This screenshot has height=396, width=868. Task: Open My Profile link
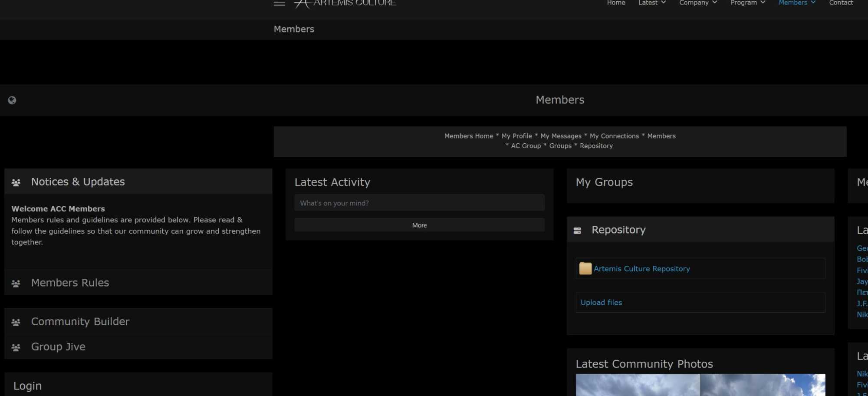(516, 136)
